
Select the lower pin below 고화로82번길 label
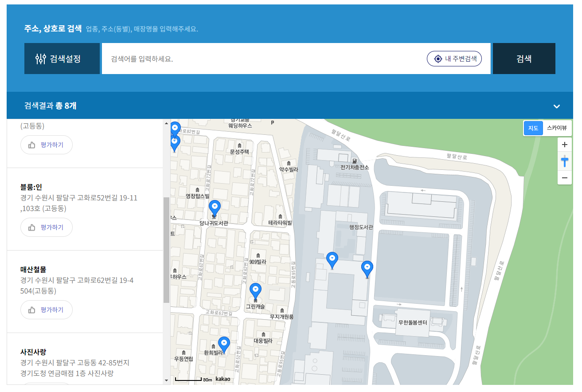click(x=175, y=144)
